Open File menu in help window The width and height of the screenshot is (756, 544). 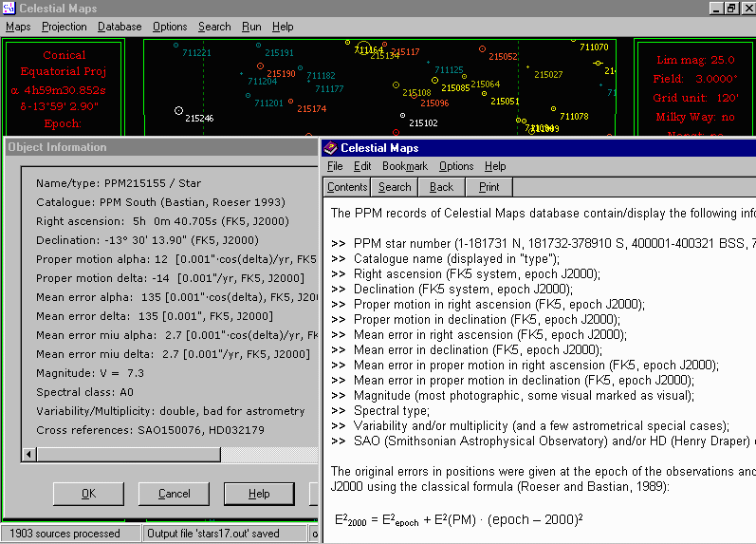335,166
